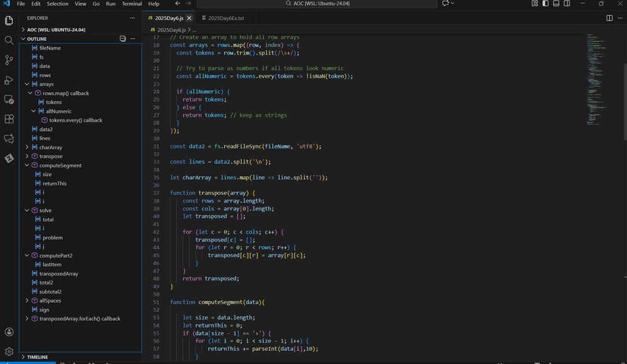Open the Run and Debug view
The image size is (627, 364).
pos(9,80)
